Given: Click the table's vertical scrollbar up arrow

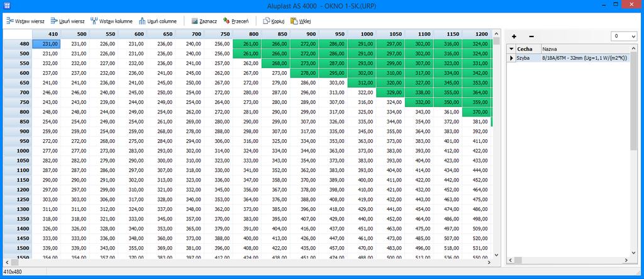Looking at the screenshot, I should (x=496, y=33).
